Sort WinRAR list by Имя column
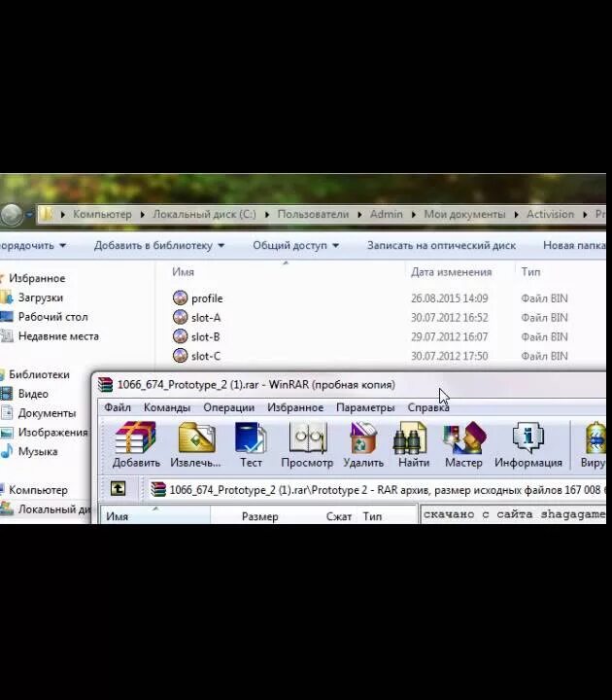612x700 pixels. 117,516
